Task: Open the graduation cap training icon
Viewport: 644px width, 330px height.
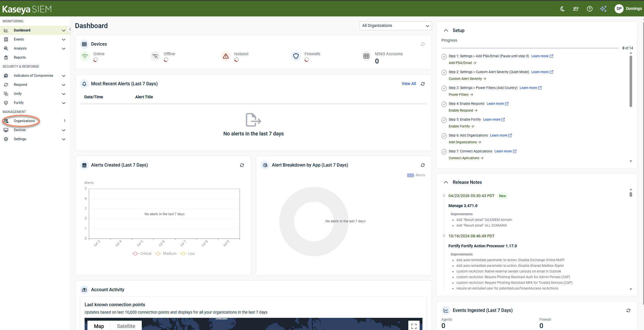Action: click(x=576, y=9)
